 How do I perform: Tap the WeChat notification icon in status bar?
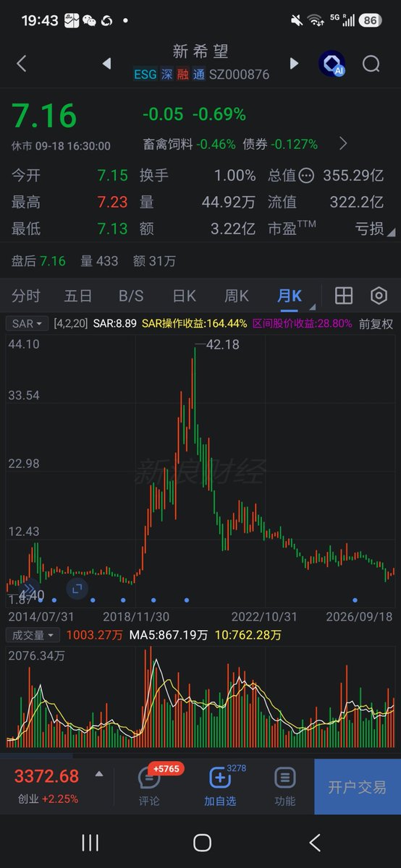click(89, 20)
